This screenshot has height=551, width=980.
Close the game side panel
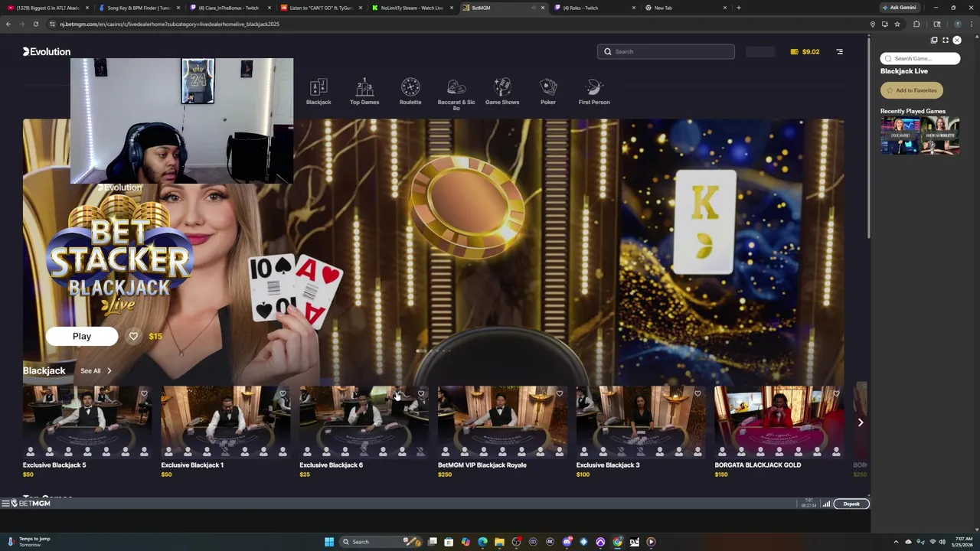[957, 40]
